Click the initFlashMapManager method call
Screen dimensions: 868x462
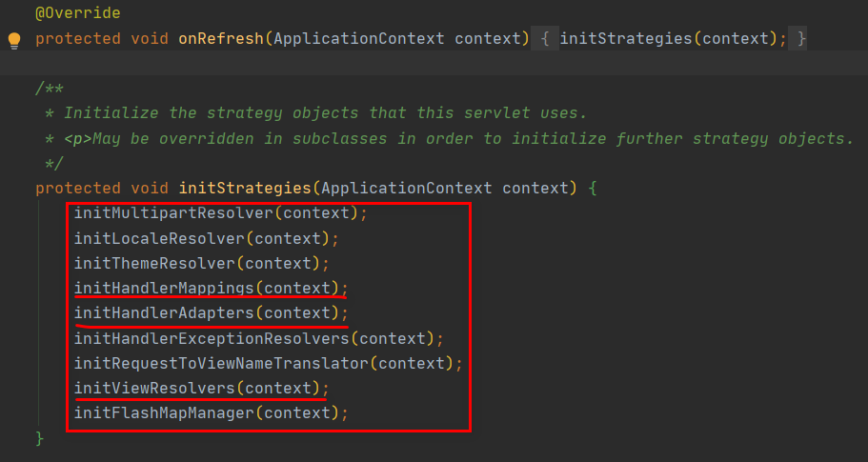click(164, 412)
